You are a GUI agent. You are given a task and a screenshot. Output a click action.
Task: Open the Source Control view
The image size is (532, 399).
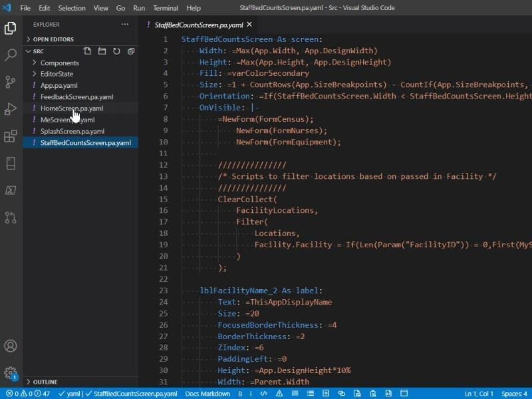10,82
